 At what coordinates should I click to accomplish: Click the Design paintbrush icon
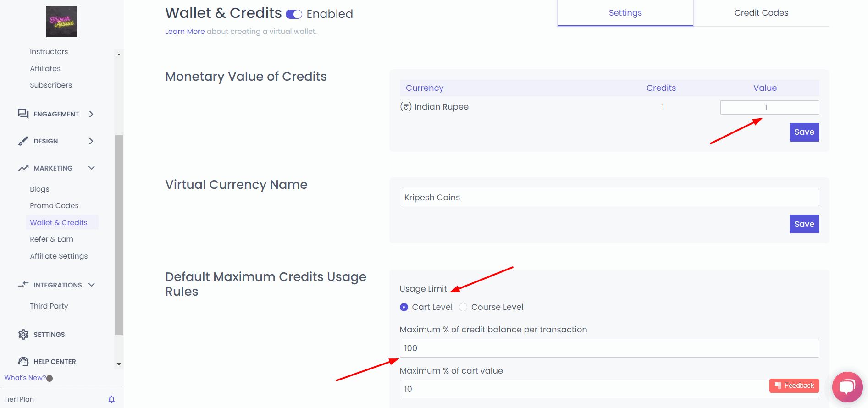(x=23, y=141)
